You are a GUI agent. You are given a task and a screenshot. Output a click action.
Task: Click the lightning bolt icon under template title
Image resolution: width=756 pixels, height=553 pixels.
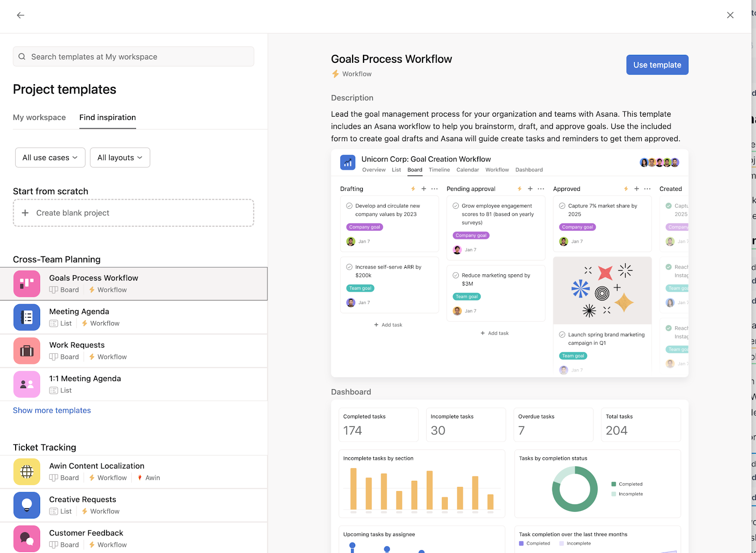click(x=335, y=74)
